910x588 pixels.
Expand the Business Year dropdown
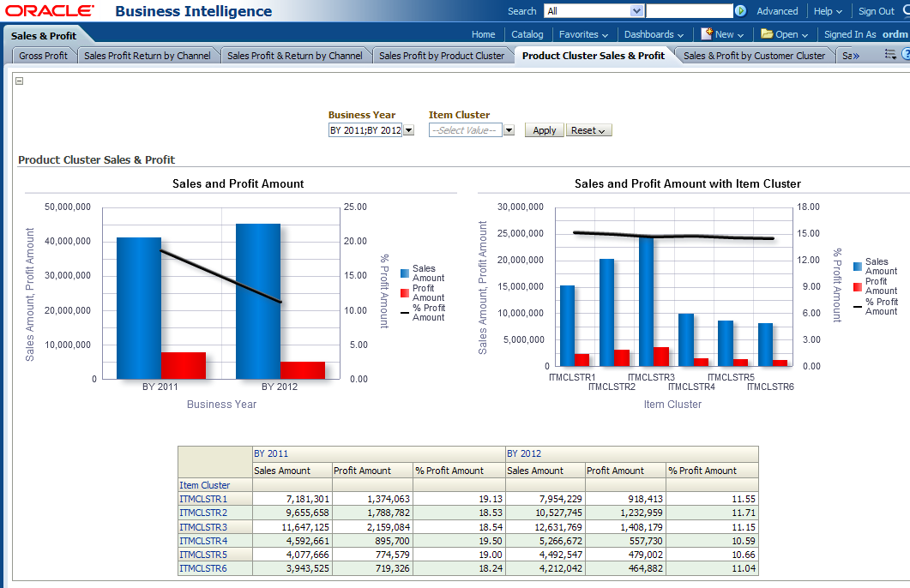408,130
